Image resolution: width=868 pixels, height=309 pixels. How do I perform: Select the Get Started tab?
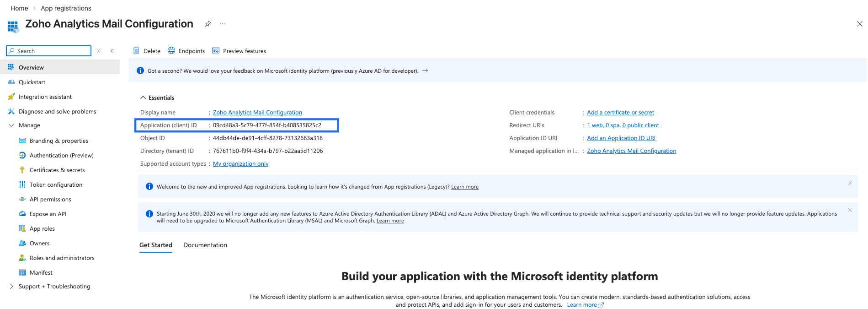pyautogui.click(x=156, y=245)
